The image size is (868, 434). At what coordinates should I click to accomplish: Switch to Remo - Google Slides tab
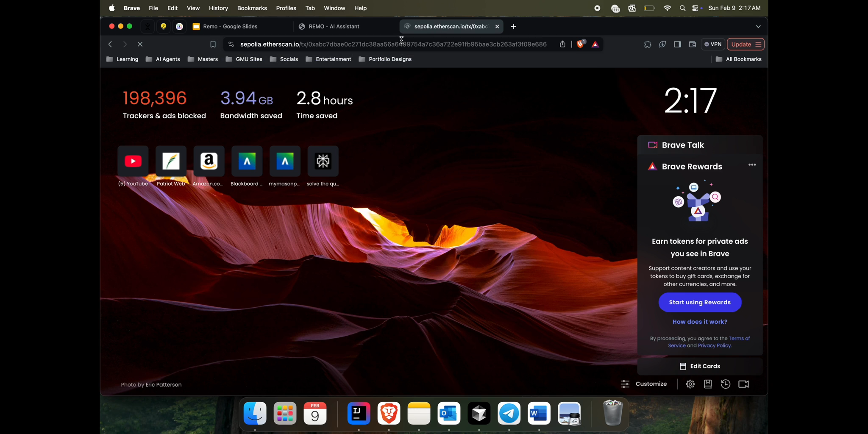tap(239, 27)
